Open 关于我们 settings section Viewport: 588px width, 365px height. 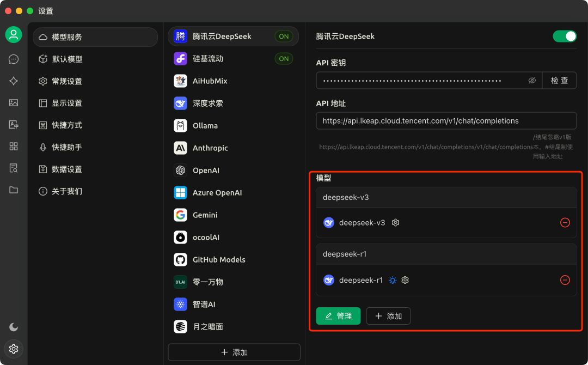click(x=95, y=191)
